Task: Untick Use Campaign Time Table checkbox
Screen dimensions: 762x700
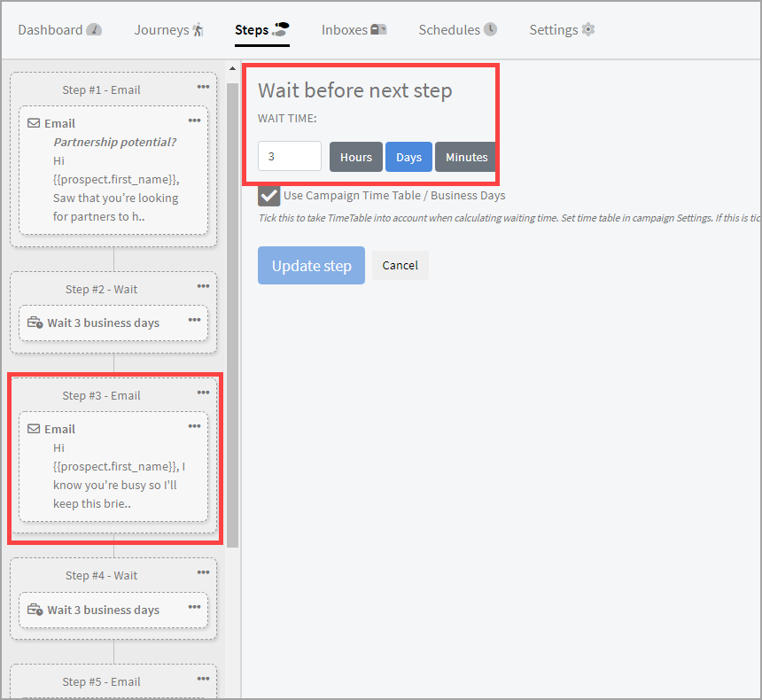Action: [269, 196]
